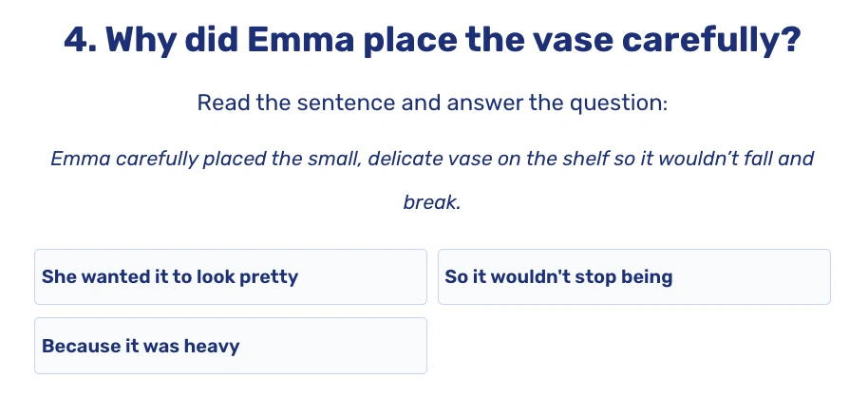Click the question number "4." in the heading

click(81, 41)
